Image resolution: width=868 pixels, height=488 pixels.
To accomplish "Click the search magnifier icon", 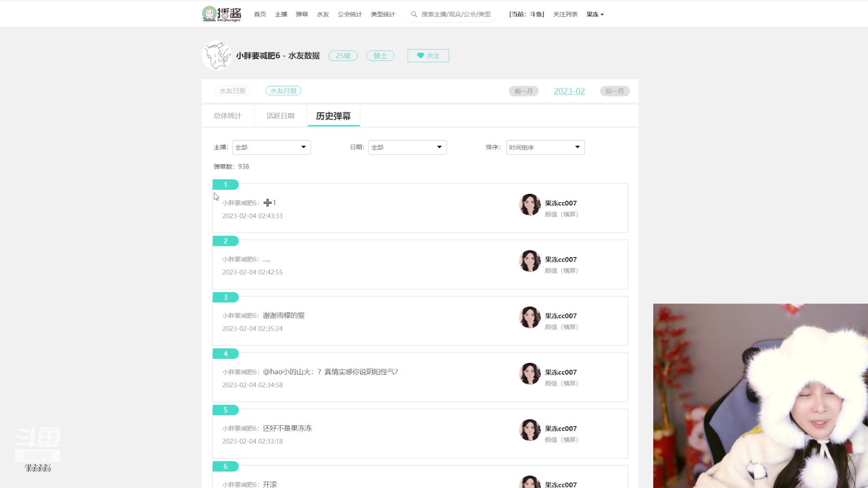I will coord(414,14).
